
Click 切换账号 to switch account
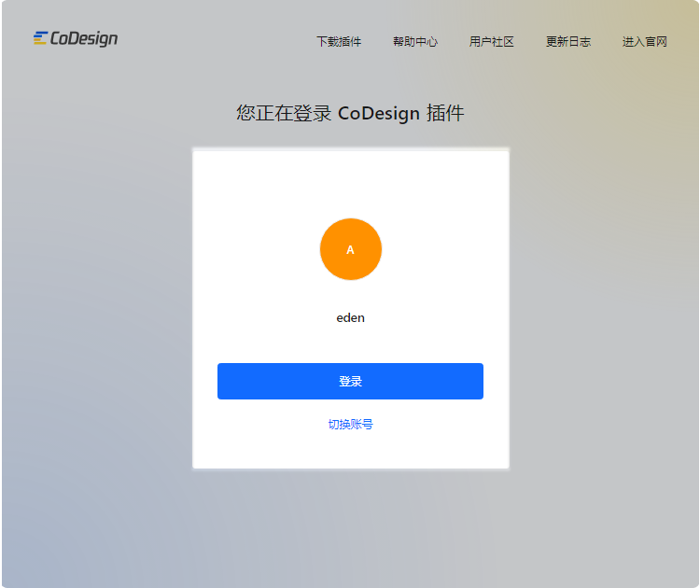click(350, 424)
